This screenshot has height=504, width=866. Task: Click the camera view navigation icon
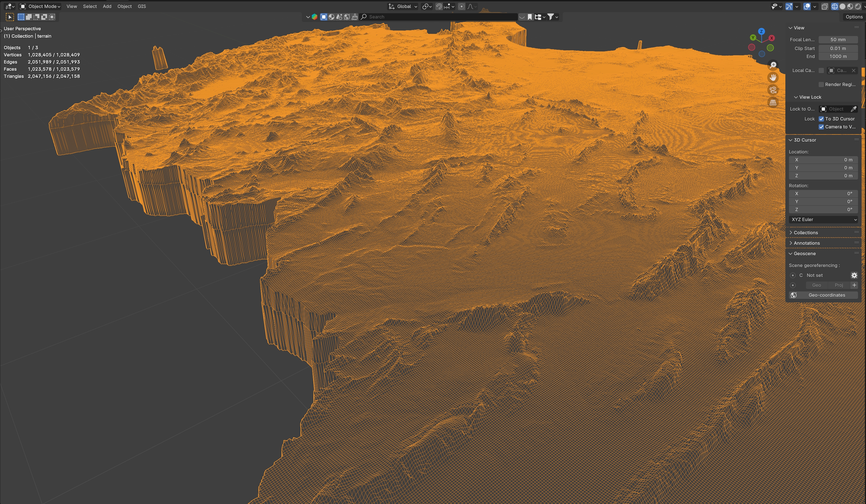click(x=773, y=90)
